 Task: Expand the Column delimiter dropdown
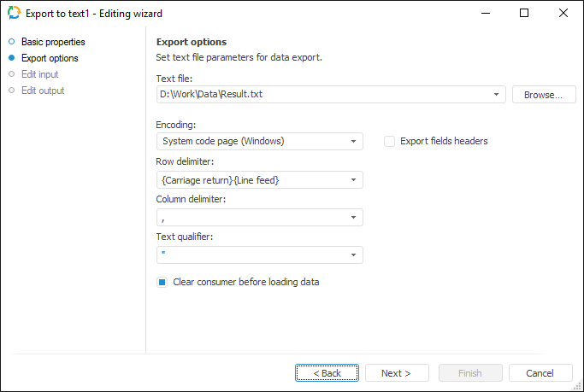coord(353,218)
